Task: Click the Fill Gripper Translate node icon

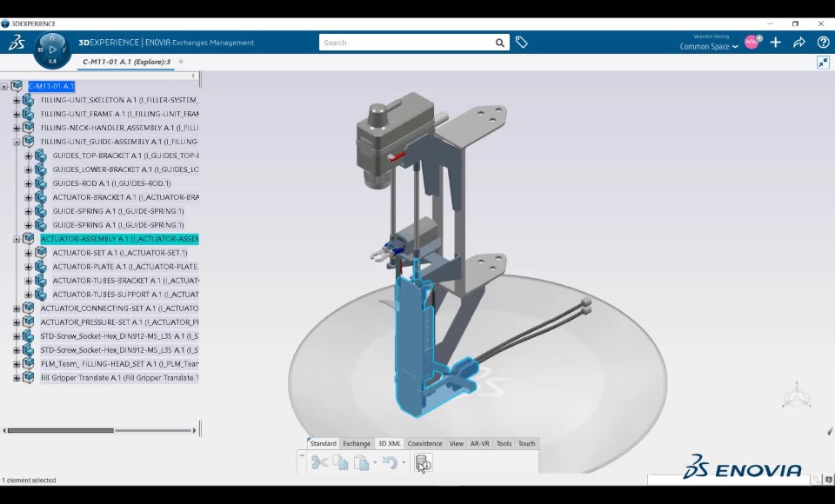Action: pyautogui.click(x=28, y=378)
